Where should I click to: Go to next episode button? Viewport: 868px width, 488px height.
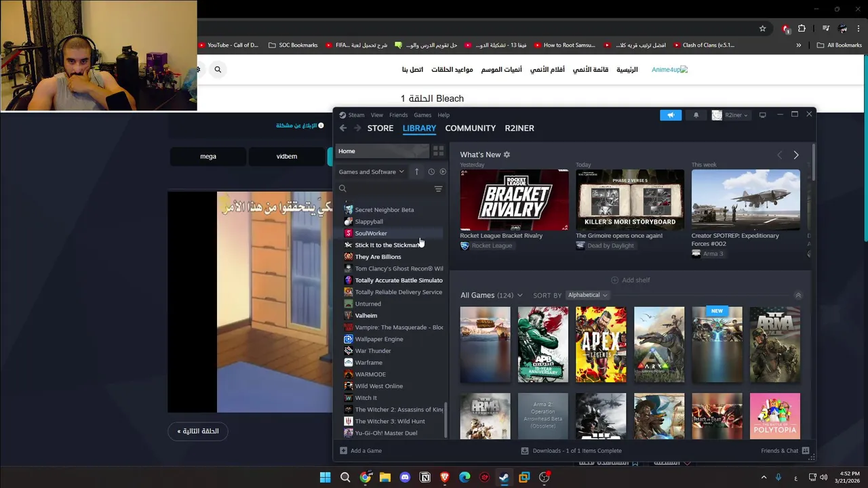[198, 431]
